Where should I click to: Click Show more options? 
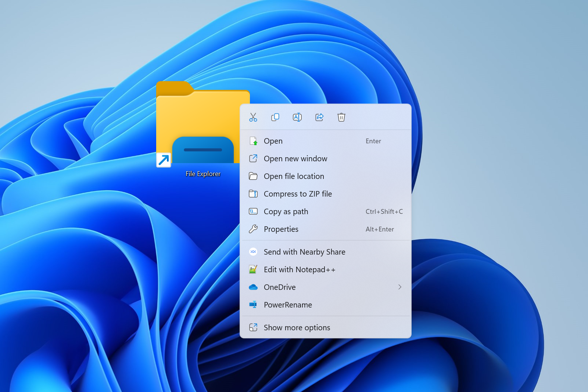pyautogui.click(x=297, y=328)
